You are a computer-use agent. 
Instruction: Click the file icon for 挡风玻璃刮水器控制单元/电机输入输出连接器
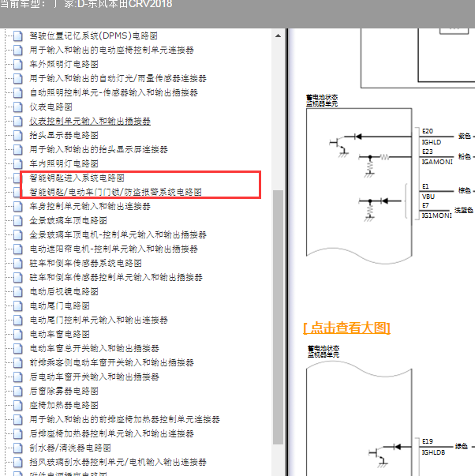tap(18, 462)
